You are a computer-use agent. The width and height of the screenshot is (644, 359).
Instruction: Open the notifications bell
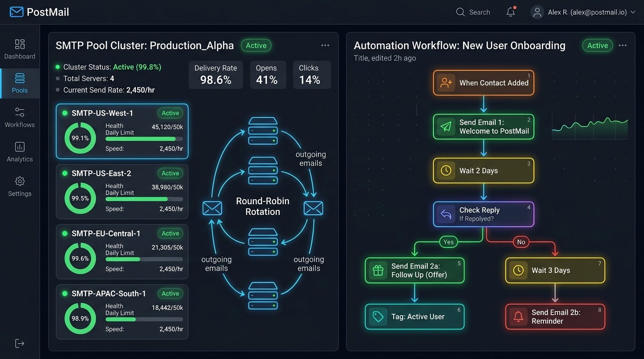click(x=511, y=12)
